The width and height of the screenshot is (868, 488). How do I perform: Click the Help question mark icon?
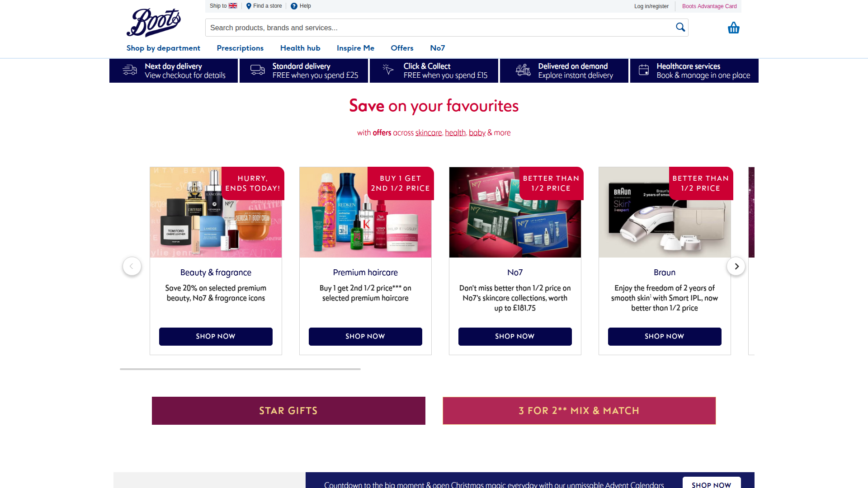click(294, 6)
